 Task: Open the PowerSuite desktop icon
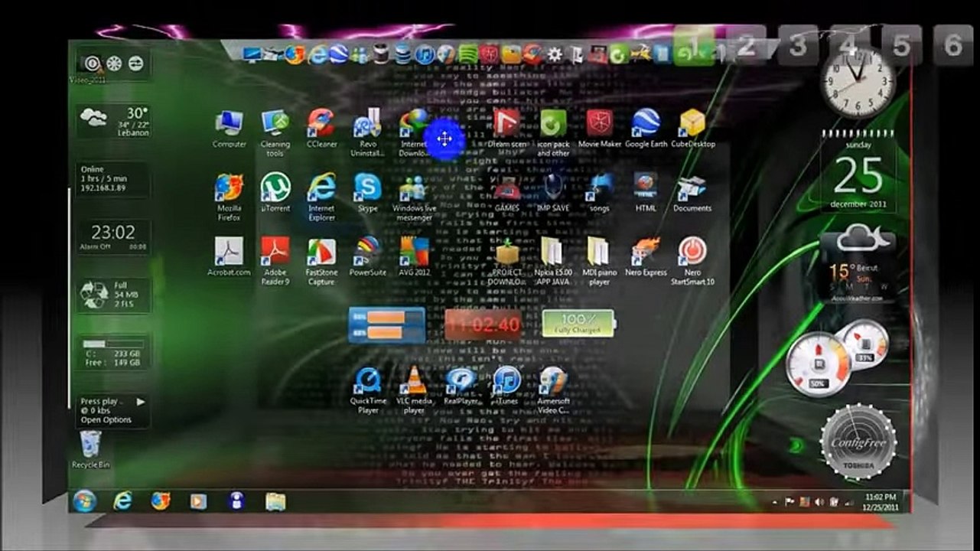click(x=368, y=256)
